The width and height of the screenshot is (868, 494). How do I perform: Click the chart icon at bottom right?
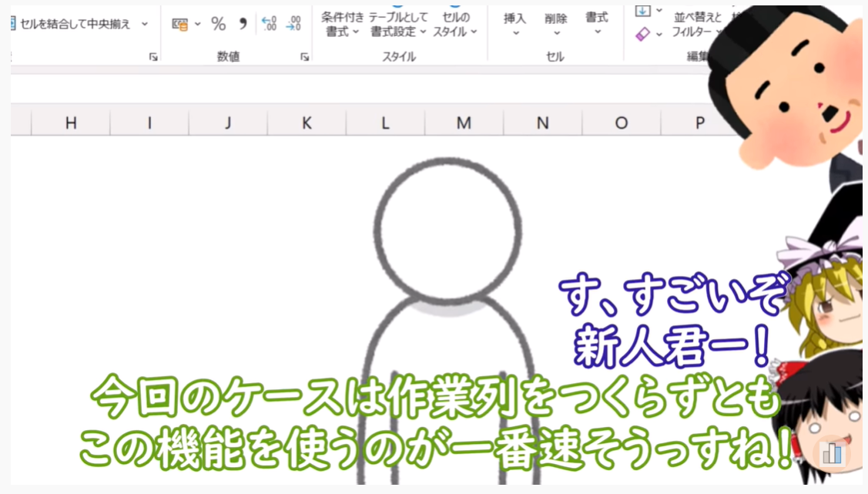click(832, 453)
